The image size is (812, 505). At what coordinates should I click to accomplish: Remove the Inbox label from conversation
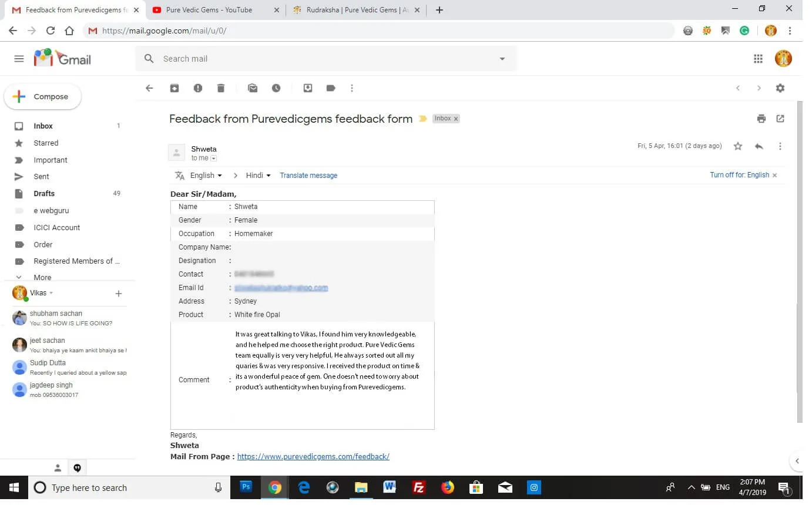point(456,119)
